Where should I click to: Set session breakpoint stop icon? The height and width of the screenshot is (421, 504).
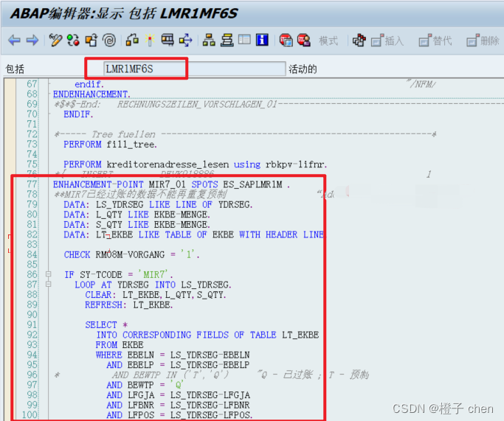coord(286,41)
